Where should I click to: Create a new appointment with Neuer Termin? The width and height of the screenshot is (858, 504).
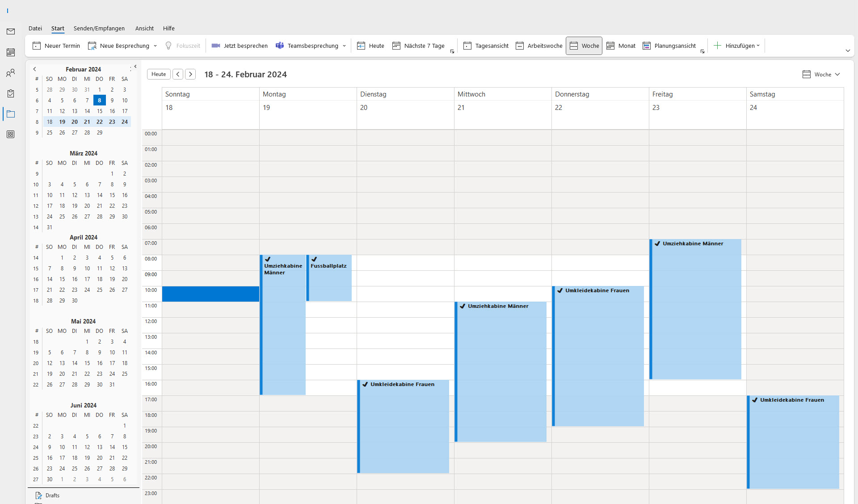(x=56, y=46)
